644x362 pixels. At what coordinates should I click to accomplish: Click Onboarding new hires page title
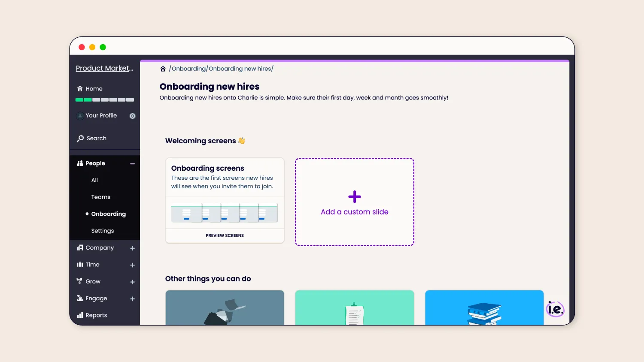210,87
